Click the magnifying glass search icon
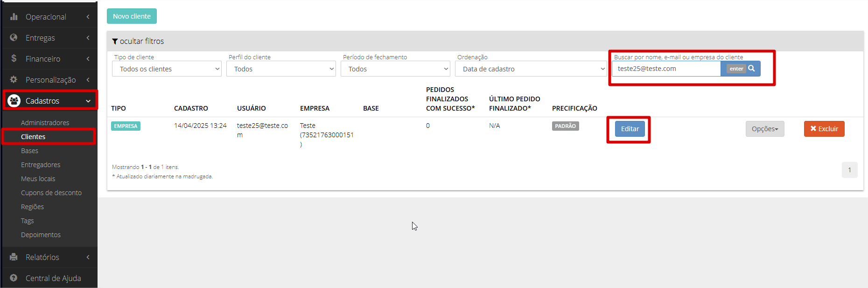Viewport: 868px width, 288px height. (751, 68)
